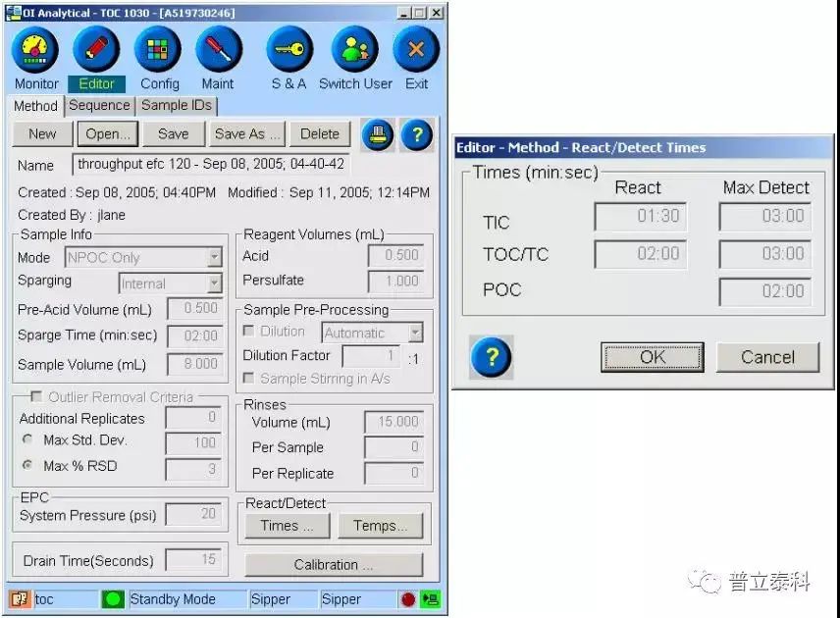Click the TOC/TC Max Detect field
Image resolution: width=840 pixels, height=618 pixels.
[765, 254]
